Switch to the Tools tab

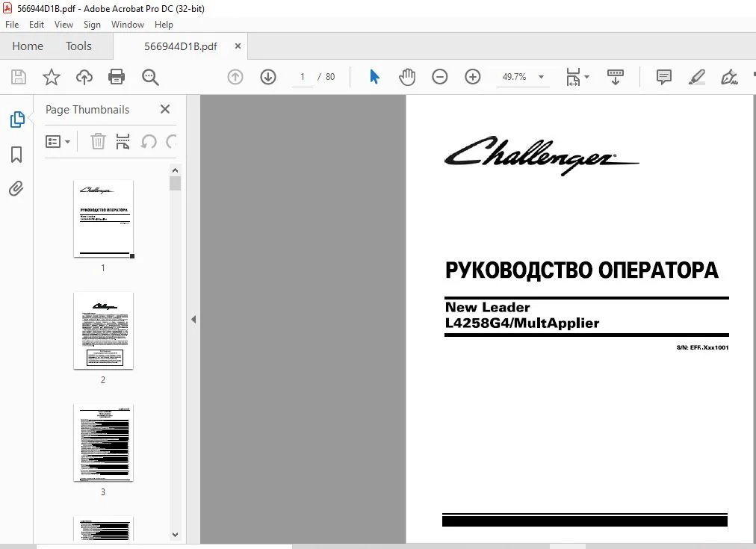78,46
